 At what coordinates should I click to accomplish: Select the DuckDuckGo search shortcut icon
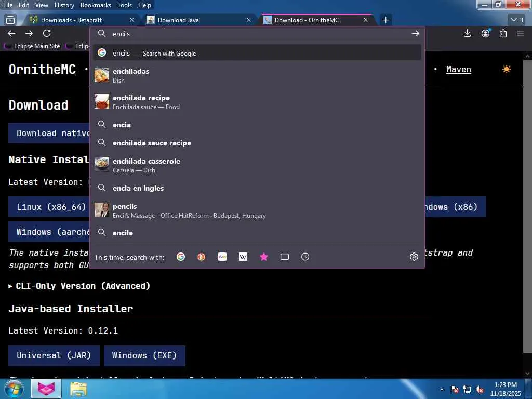[202, 257]
